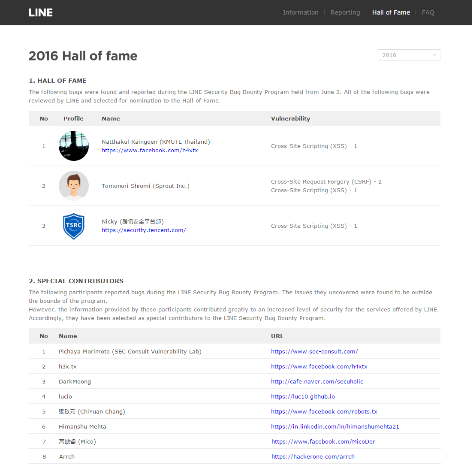Click the year selector chevron arrow
476x468 pixels.
434,55
